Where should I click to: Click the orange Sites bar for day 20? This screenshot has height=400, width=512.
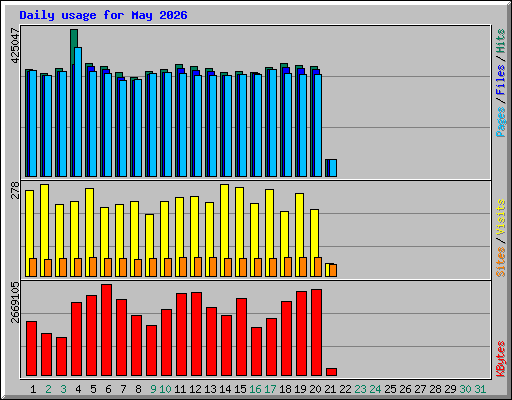tap(318, 267)
